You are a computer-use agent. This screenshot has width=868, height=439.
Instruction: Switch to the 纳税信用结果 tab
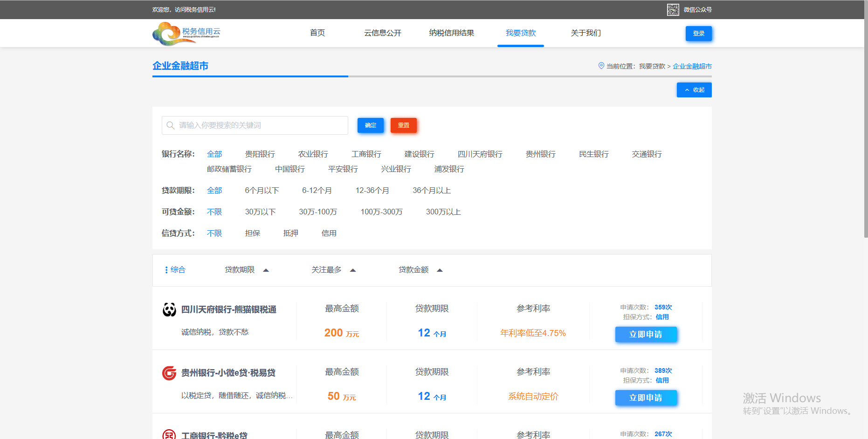point(451,33)
